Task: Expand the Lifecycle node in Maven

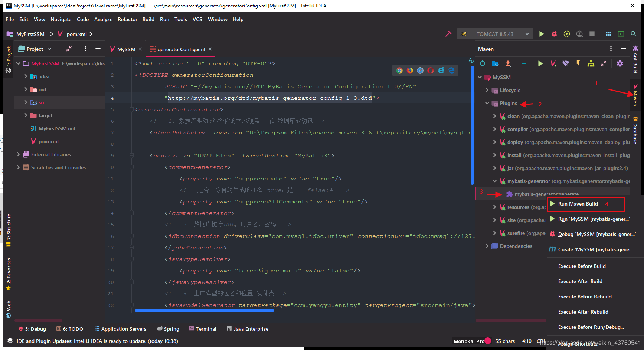Action: click(487, 90)
